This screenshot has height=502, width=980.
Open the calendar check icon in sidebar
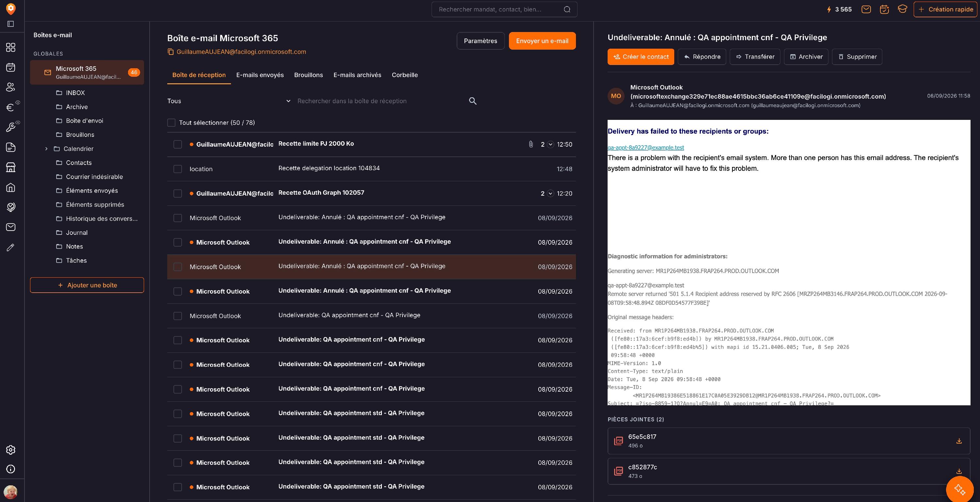coord(11,67)
